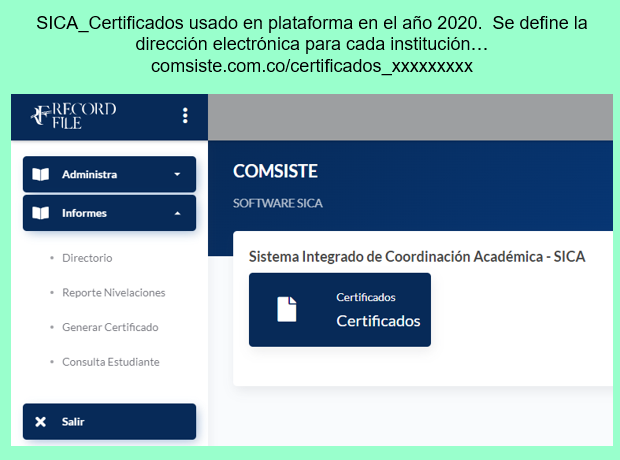This screenshot has height=460, width=620.
Task: Click the Salir logout button
Action: 110,422
